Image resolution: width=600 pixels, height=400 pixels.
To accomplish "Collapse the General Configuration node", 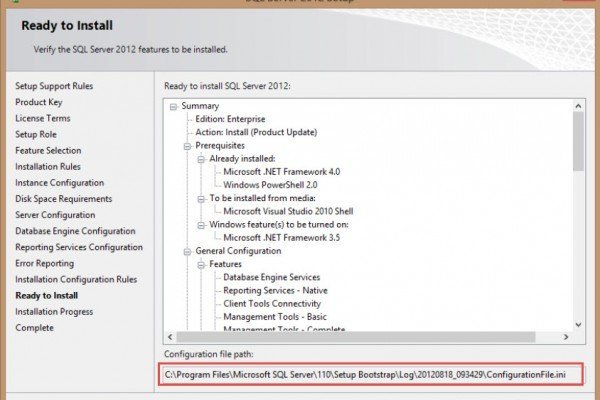I will 187,251.
